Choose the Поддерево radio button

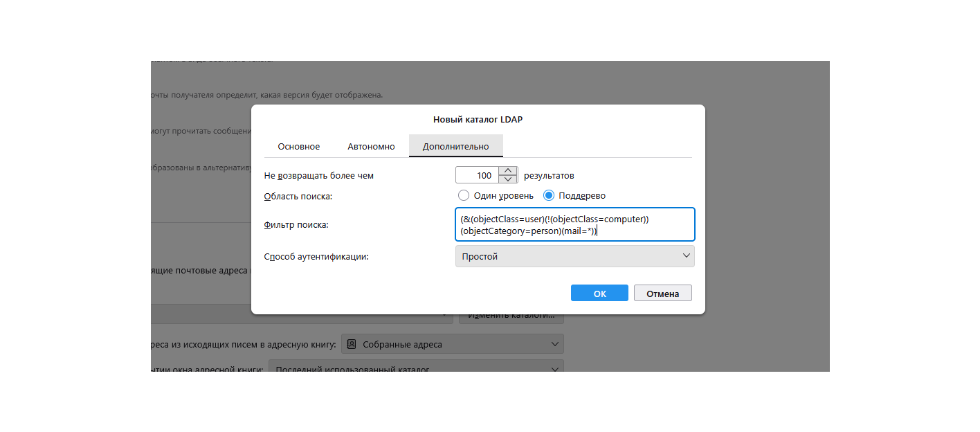click(549, 196)
